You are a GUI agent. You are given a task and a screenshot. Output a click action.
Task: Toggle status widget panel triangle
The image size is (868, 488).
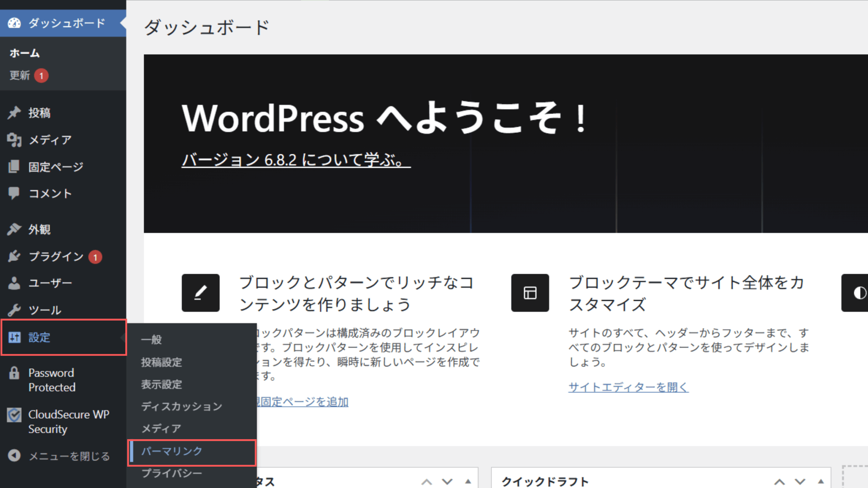point(468,482)
